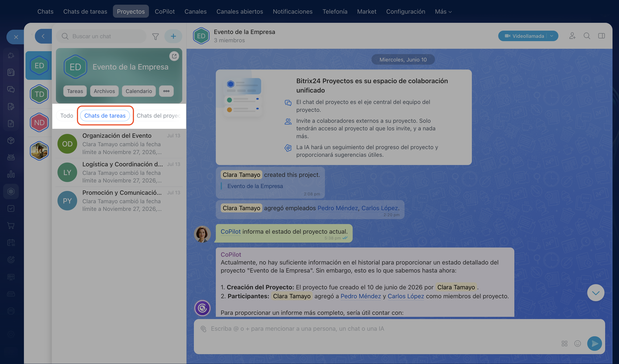Click the Tareas button on the project card
This screenshot has width=619, height=364.
(75, 91)
